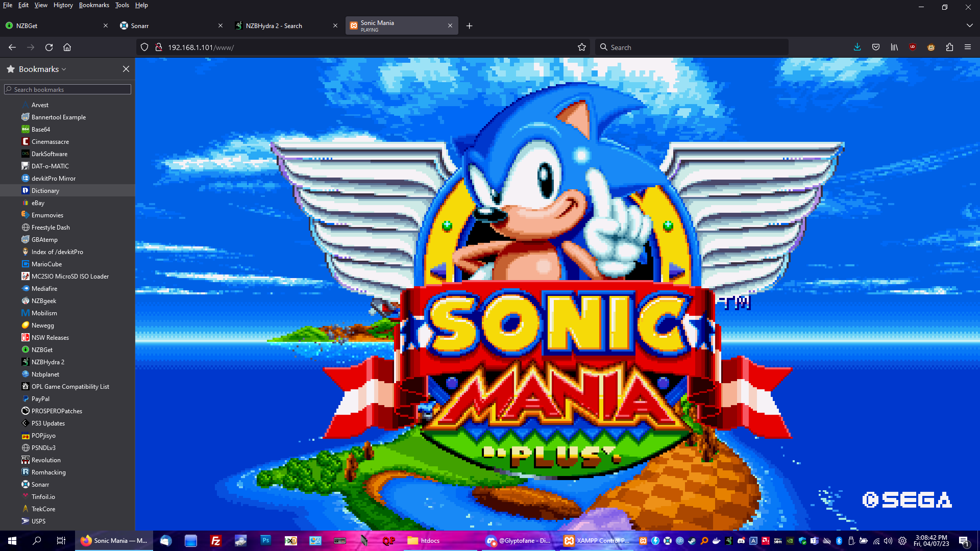Viewport: 980px width, 551px height.
Task: Close the NZBGet tab
Action: tap(106, 26)
